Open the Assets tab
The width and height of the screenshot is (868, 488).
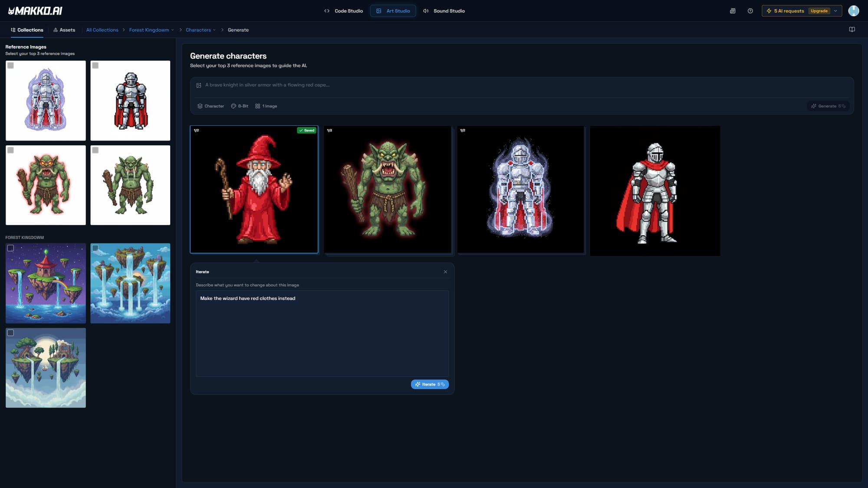pos(64,30)
